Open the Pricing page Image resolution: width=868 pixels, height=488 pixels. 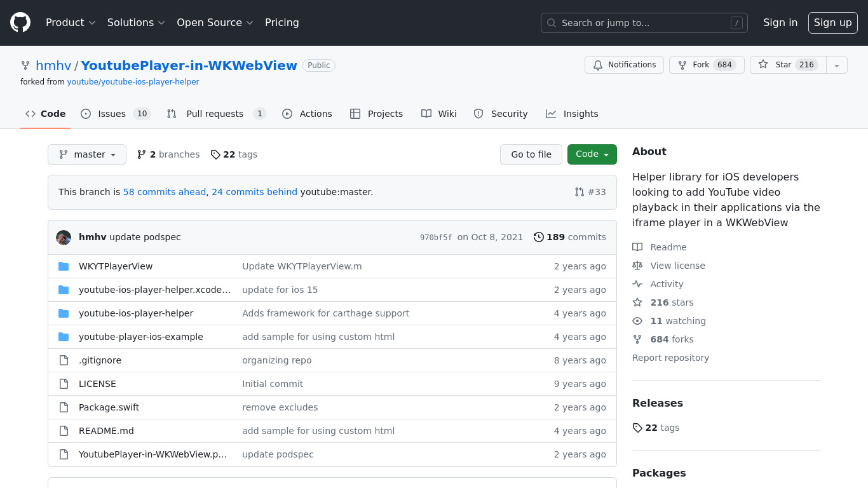click(x=282, y=22)
